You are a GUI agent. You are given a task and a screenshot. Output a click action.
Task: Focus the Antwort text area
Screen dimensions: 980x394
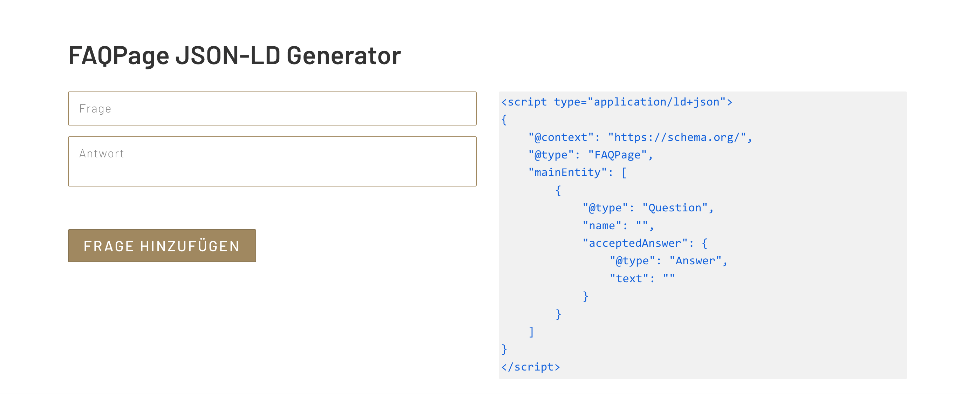(272, 161)
